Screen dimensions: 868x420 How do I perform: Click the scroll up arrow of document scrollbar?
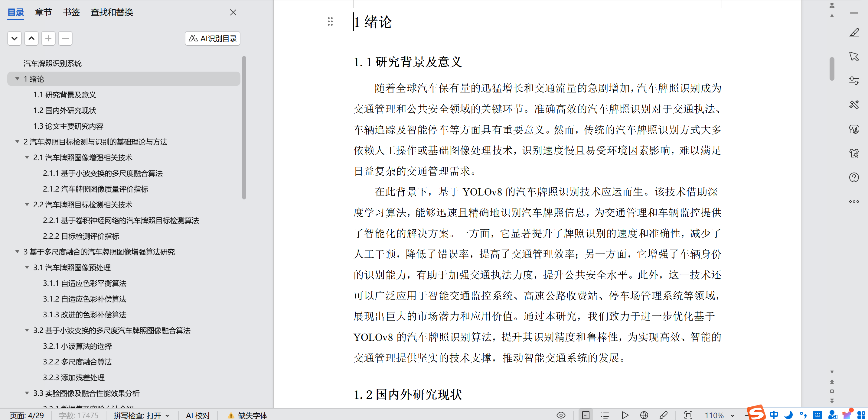click(x=832, y=15)
